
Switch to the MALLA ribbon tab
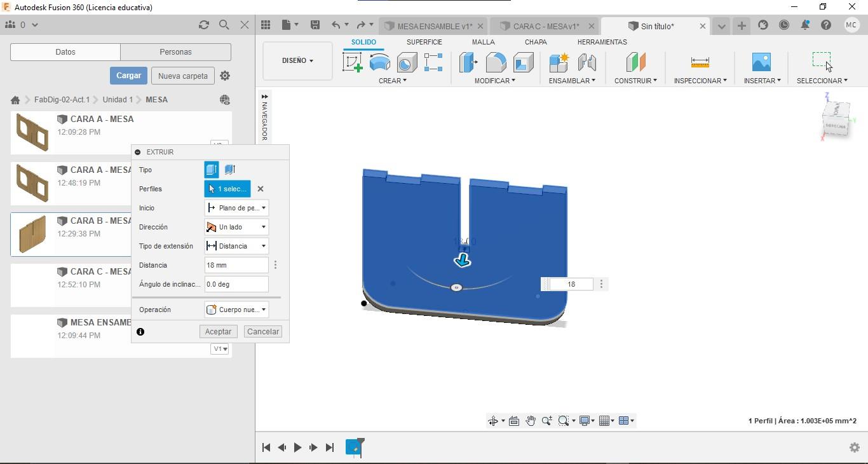[484, 42]
